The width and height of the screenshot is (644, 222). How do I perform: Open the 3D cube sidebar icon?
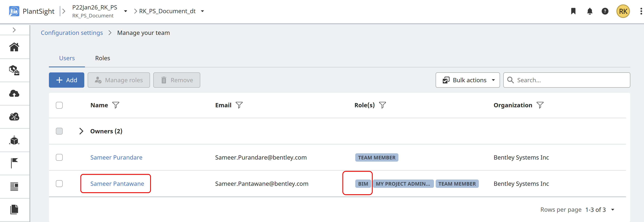[14, 140]
